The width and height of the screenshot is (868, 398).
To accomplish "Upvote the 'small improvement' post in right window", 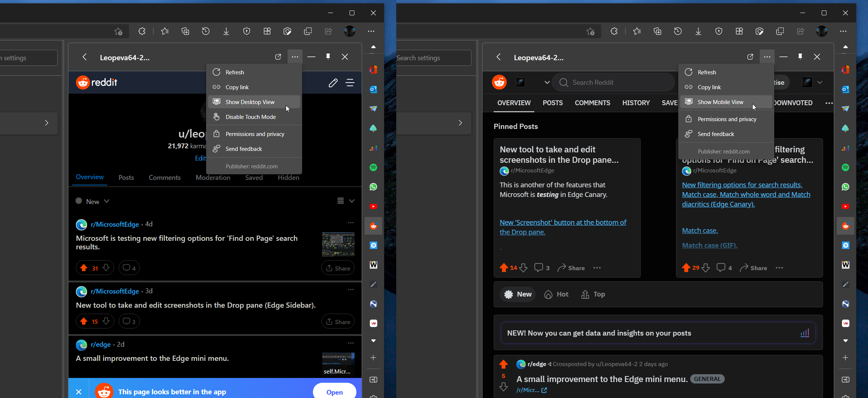I will pos(503,365).
